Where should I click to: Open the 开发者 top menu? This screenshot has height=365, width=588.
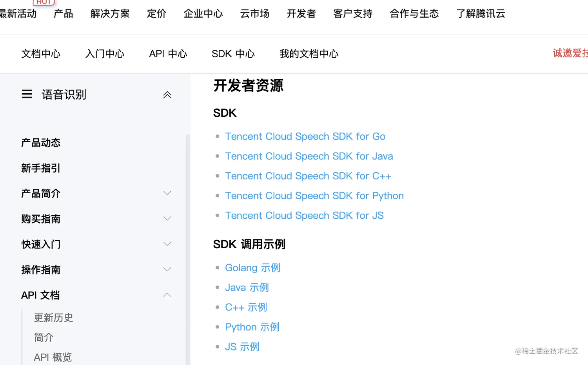tap(301, 14)
